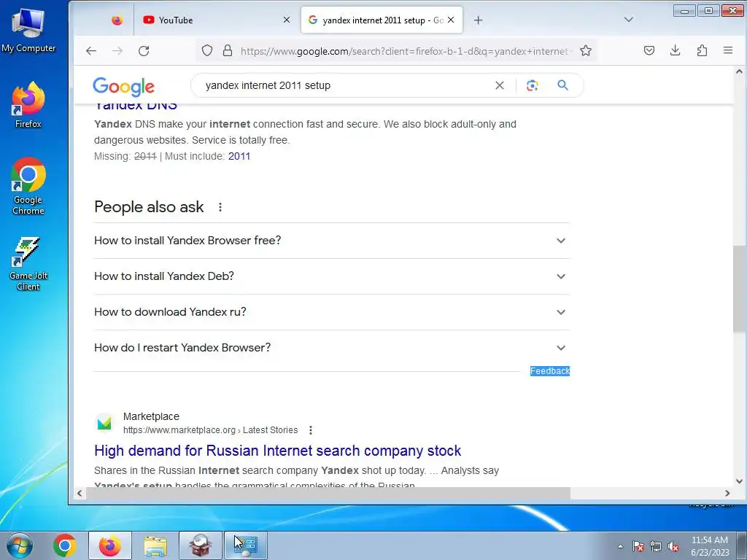Expand How do I restart Yandex Browser
Viewport: 747px width, 560px height.
332,348
